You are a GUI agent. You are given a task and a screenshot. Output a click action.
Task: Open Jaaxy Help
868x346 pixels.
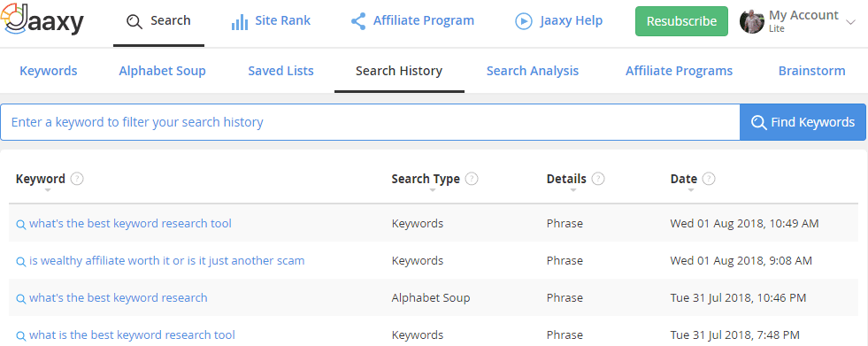[558, 21]
